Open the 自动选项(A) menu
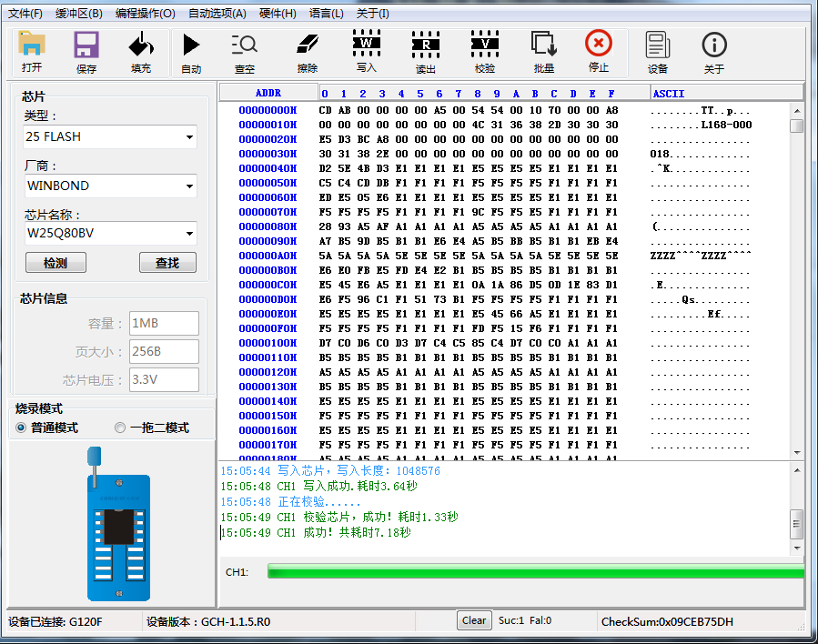818x644 pixels. (x=217, y=14)
